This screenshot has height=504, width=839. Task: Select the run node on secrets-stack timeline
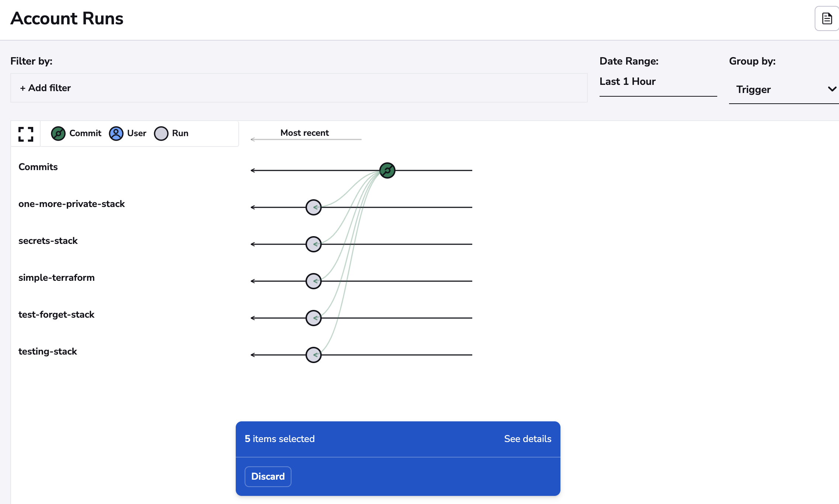tap(313, 244)
